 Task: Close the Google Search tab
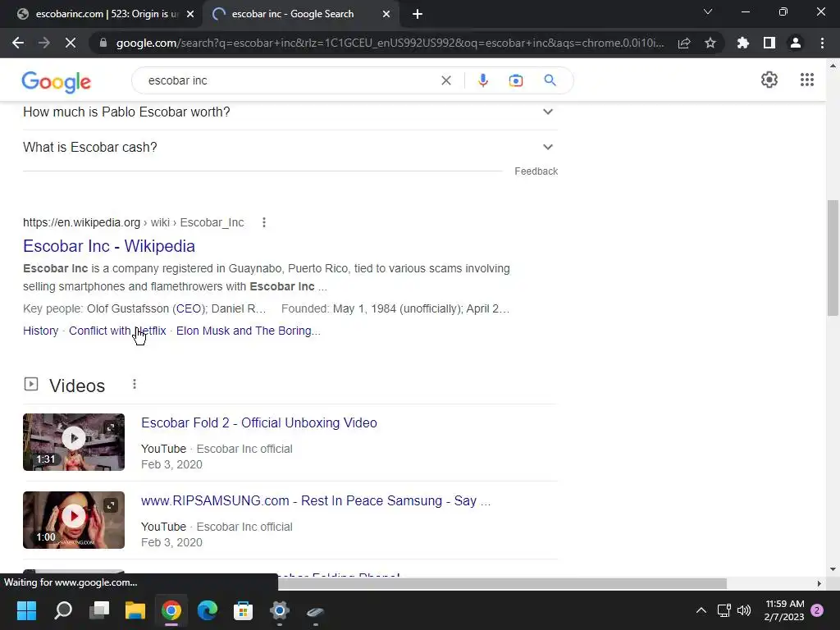386,15
